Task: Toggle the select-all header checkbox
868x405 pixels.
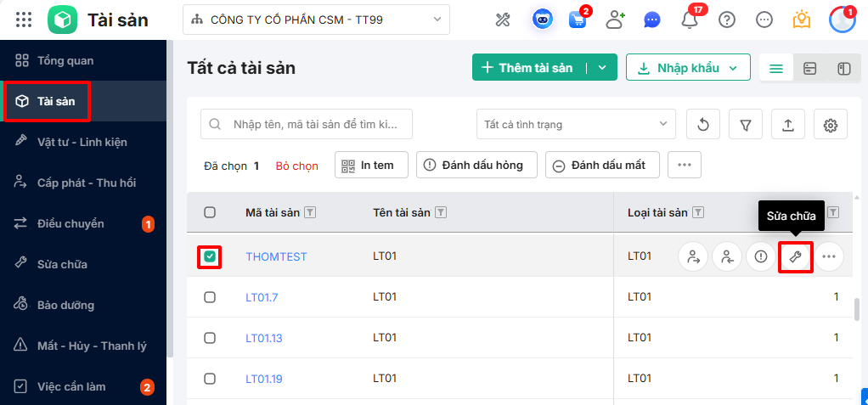Action: point(210,212)
